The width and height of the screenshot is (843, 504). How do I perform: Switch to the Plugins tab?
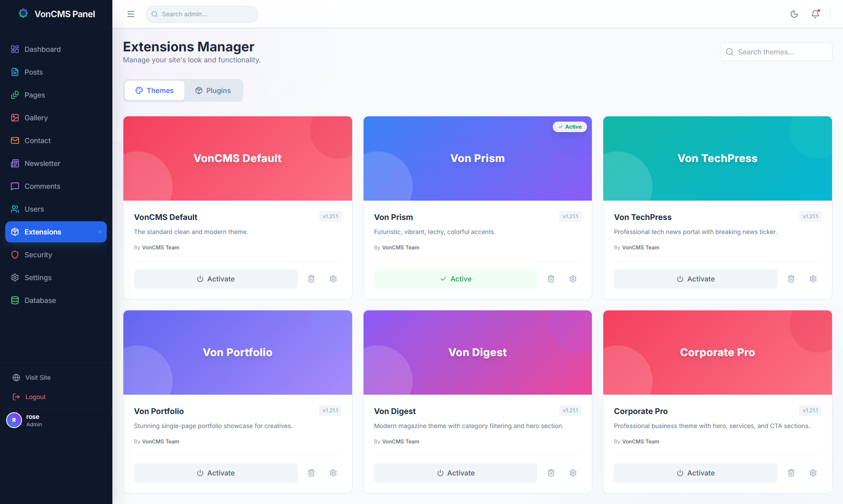(x=213, y=90)
